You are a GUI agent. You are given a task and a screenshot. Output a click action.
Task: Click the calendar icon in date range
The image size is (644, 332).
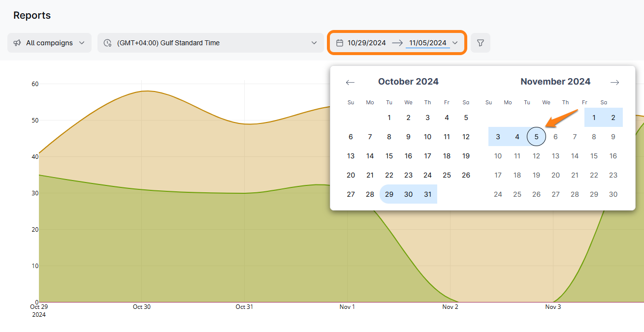coord(339,43)
